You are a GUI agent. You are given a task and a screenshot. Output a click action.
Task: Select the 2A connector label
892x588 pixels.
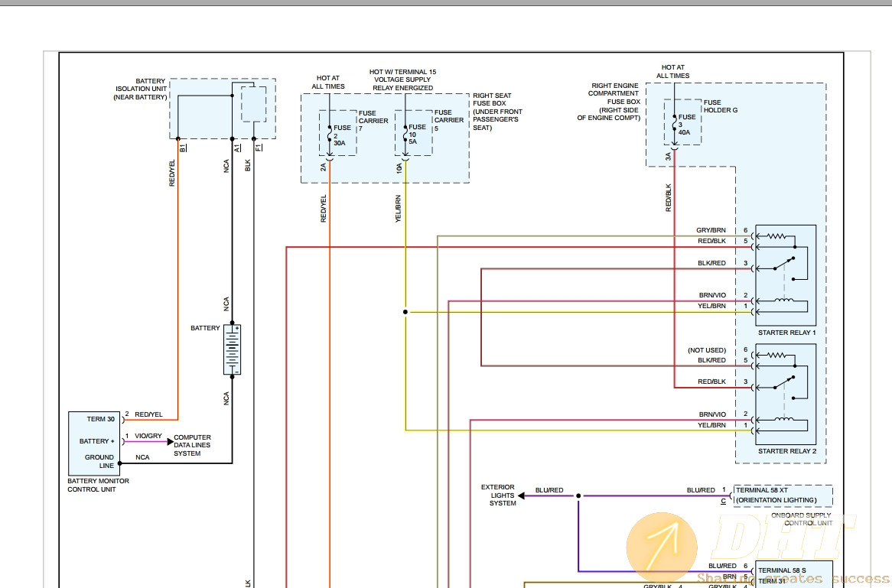point(323,167)
